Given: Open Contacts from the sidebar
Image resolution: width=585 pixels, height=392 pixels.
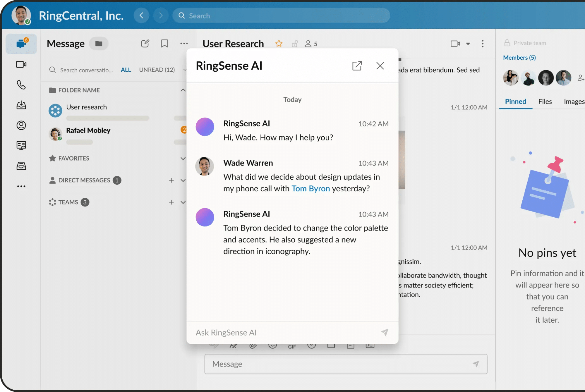Looking at the screenshot, I should 21,125.
